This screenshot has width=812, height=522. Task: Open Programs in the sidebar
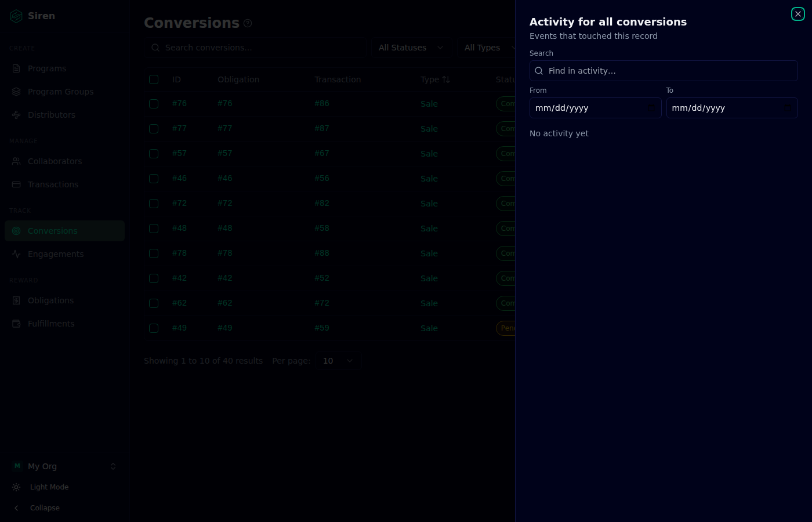click(64, 68)
